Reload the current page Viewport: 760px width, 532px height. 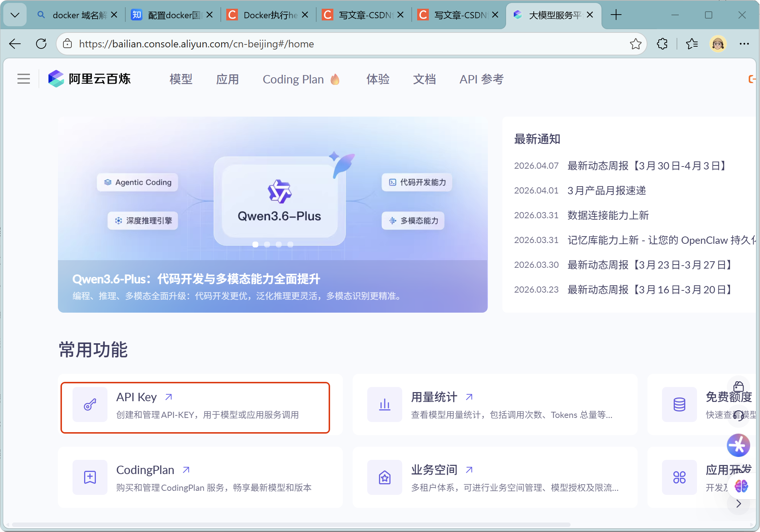[41, 44]
